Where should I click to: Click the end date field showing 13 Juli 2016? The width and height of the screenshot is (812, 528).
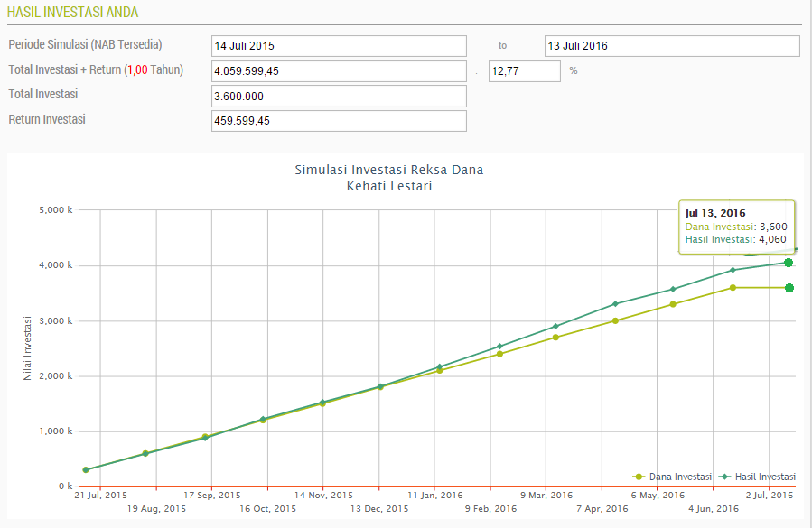(x=672, y=46)
